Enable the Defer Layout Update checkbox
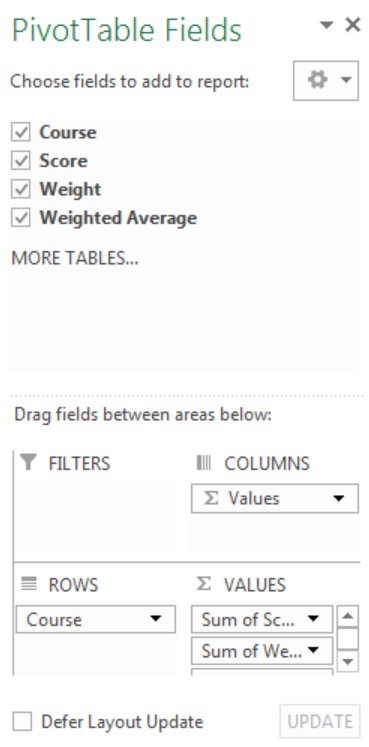369x747 pixels. (x=22, y=721)
